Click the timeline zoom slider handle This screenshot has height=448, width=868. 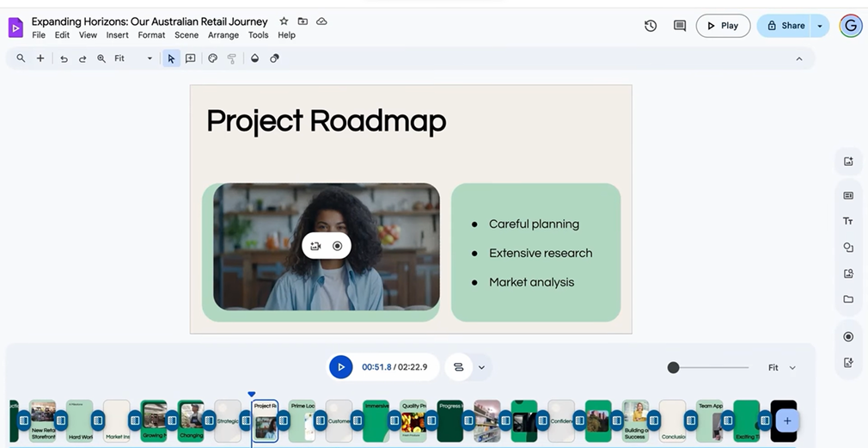click(x=674, y=367)
